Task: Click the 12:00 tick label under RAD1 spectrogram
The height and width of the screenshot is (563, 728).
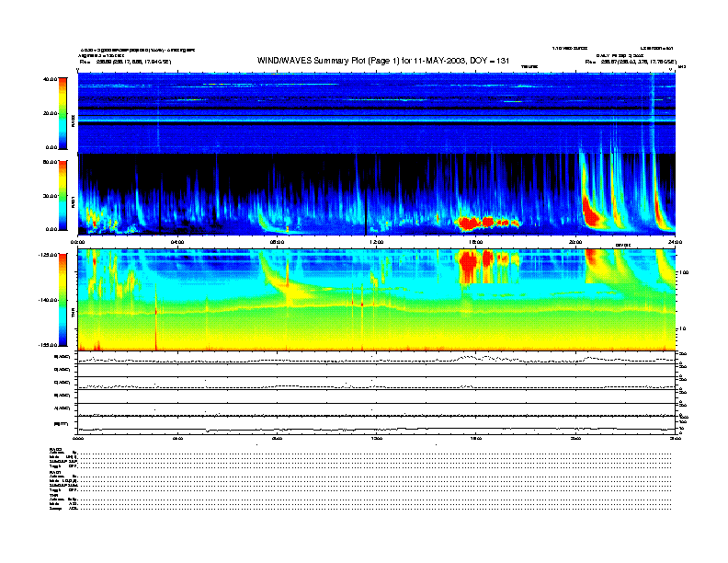Action: coord(377,242)
